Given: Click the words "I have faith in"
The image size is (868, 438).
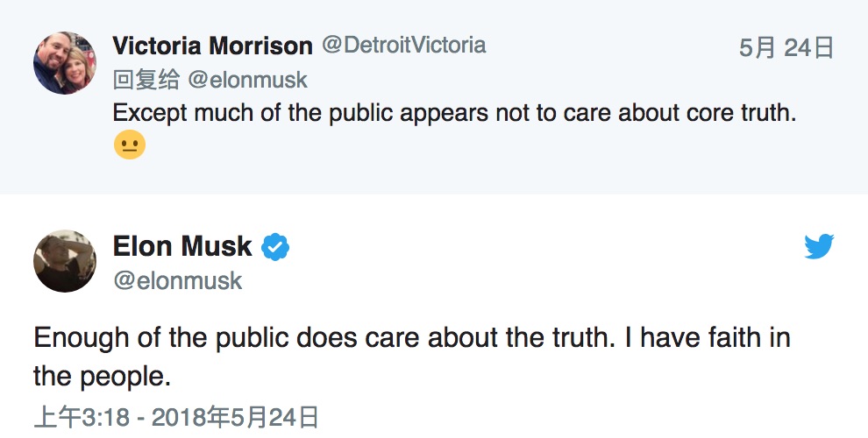Looking at the screenshot, I should 707,337.
